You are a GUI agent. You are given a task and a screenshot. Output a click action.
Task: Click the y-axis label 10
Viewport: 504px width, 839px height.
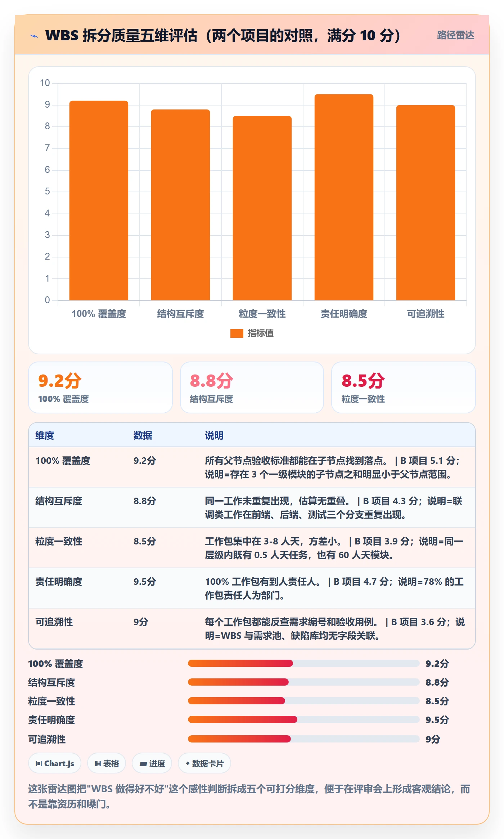45,83
